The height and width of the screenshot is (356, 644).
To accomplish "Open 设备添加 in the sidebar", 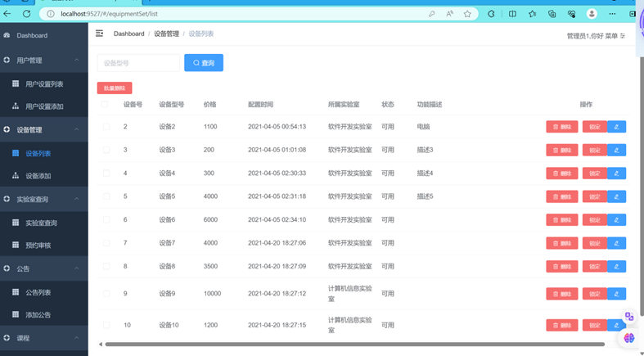I will (x=38, y=176).
